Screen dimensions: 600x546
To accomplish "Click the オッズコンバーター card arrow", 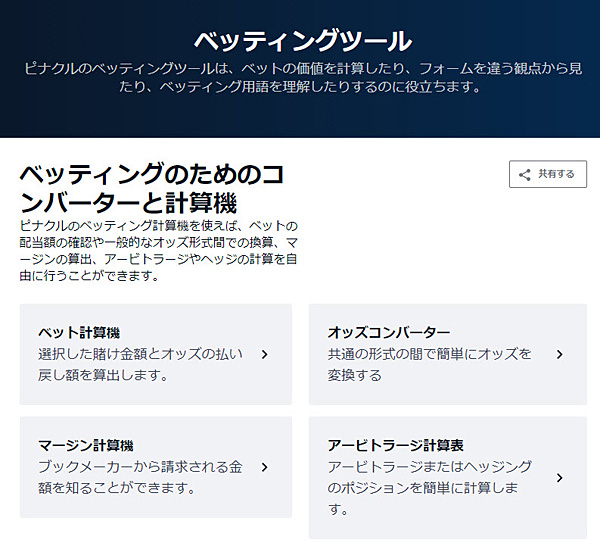I will 560,354.
